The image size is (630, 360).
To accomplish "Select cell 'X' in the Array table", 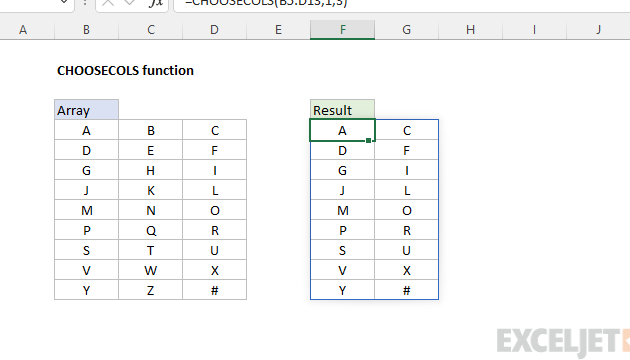I will coord(215,270).
